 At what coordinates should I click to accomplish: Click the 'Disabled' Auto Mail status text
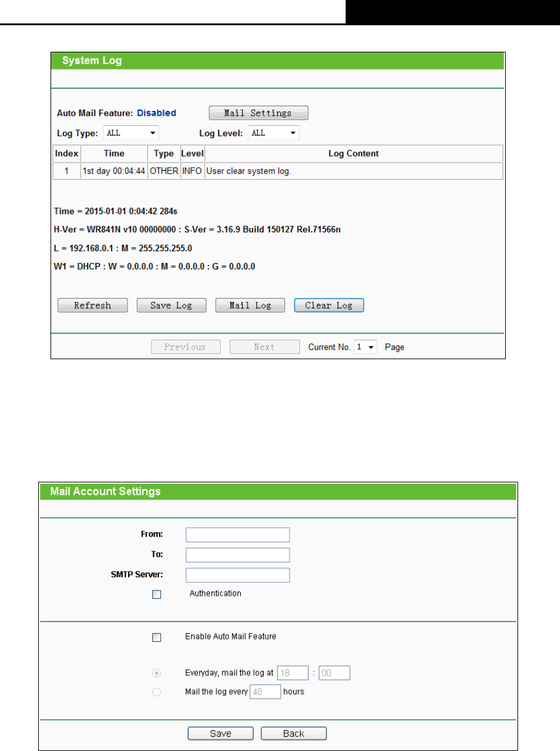pos(156,113)
